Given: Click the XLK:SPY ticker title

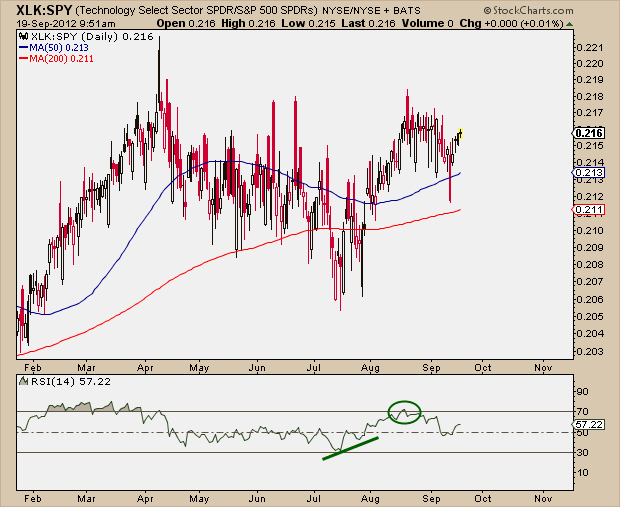Looking at the screenshot, I should pos(44,10).
